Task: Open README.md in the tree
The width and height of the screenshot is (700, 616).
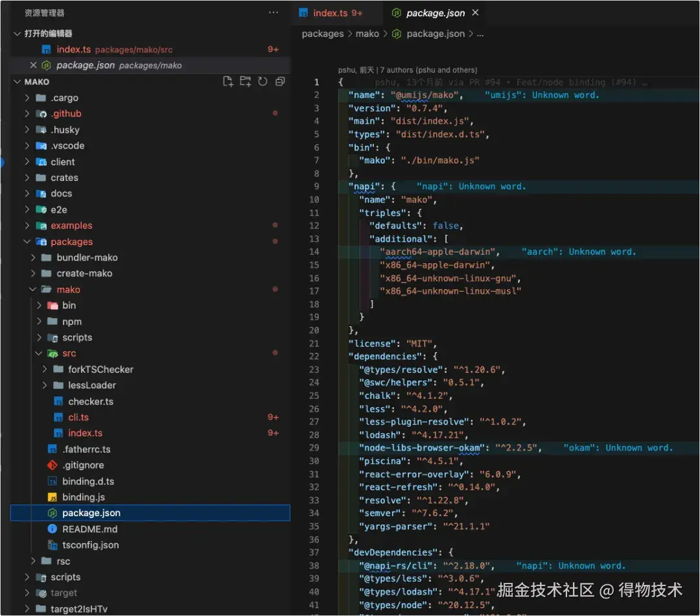Action: tap(89, 529)
